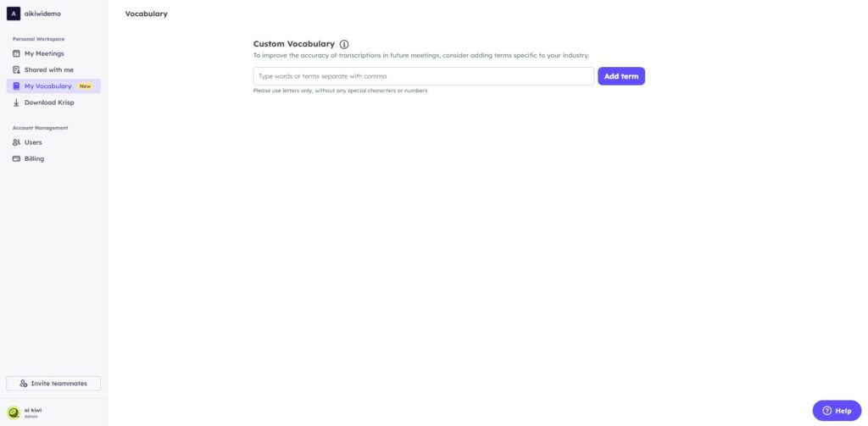868x426 pixels.
Task: Click the Download Krisp arrow icon
Action: 16,102
